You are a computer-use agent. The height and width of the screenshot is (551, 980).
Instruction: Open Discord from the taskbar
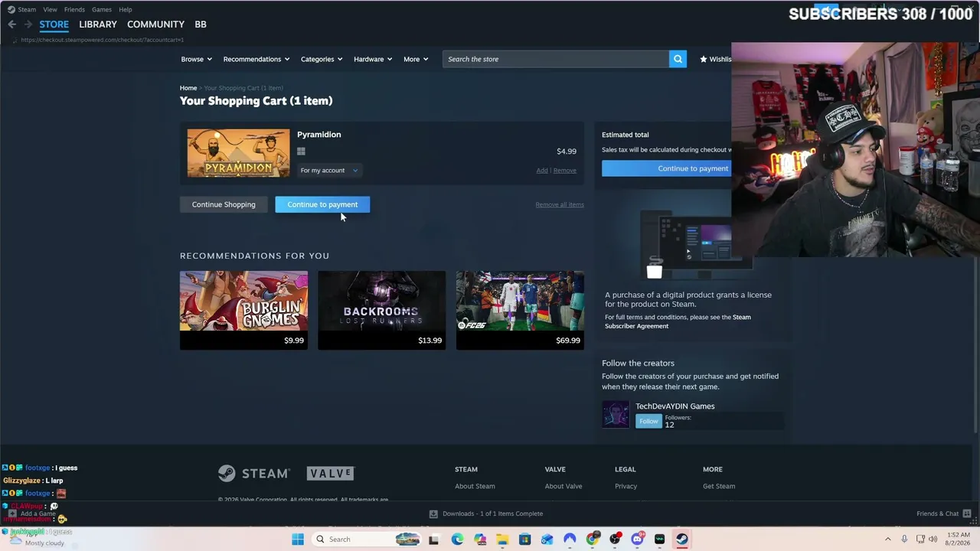[x=637, y=539]
